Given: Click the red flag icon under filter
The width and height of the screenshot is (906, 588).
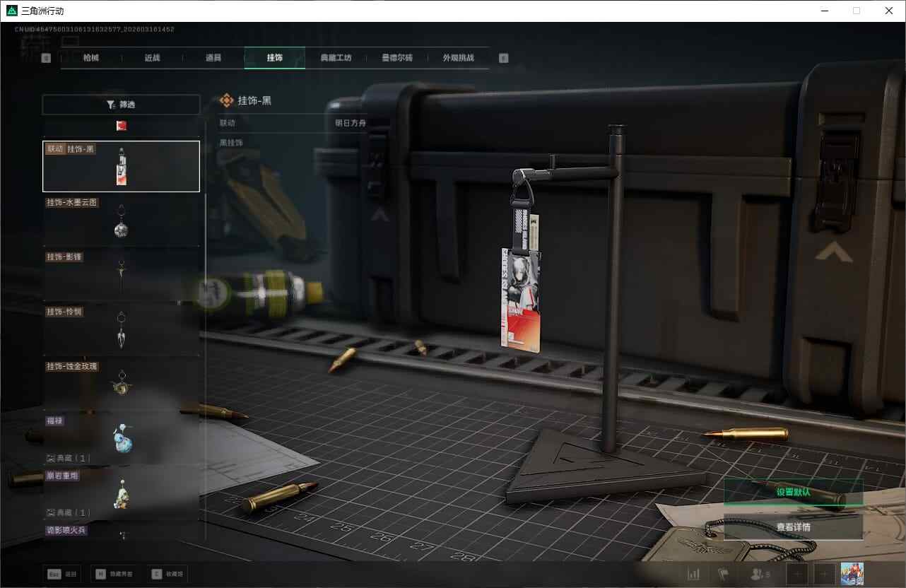Looking at the screenshot, I should 121,126.
